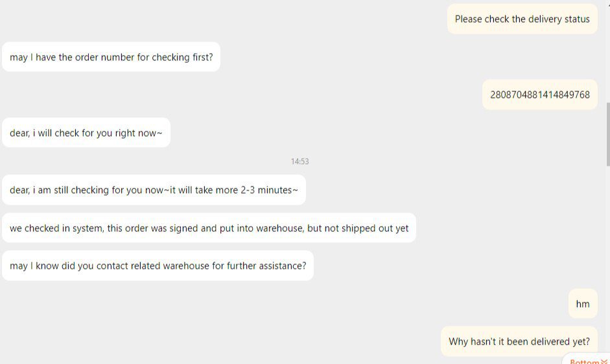The image size is (610, 364).
Task: Select the order number 2808704881414849768 bubble
Action: 539,95
